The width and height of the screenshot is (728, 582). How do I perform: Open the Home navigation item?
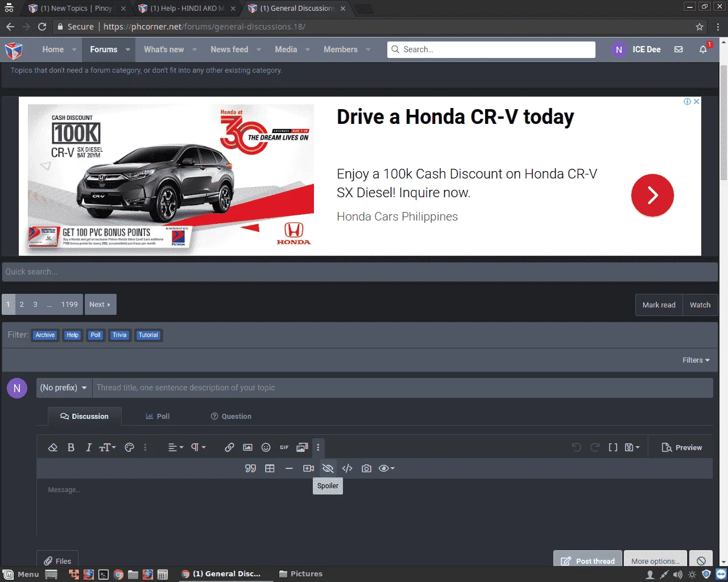[x=53, y=49]
